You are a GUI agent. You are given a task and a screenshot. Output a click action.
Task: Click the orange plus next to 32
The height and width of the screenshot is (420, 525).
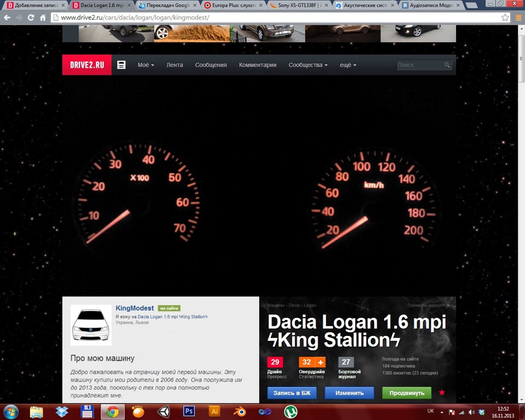pos(320,362)
